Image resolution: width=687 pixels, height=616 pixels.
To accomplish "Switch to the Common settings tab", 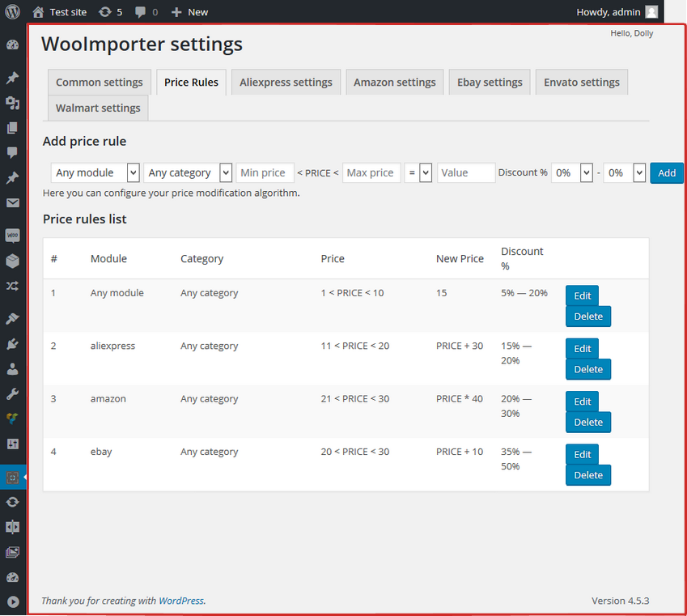I will 100,82.
